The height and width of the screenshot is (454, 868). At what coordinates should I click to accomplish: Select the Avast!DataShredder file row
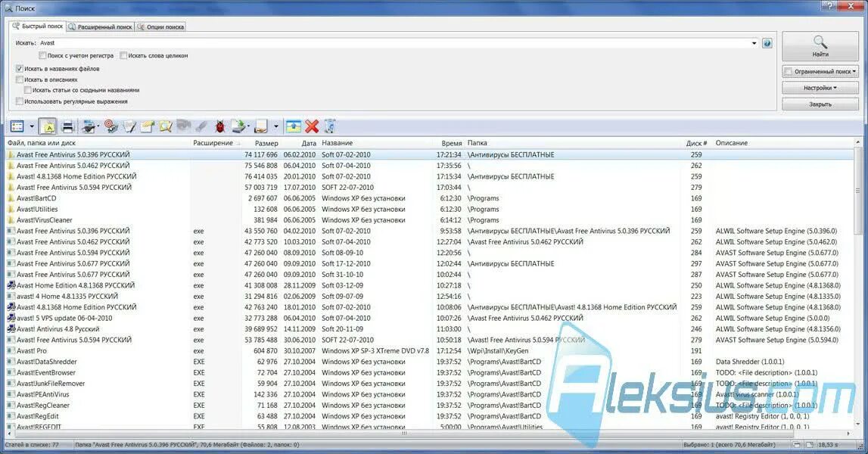[x=429, y=362]
